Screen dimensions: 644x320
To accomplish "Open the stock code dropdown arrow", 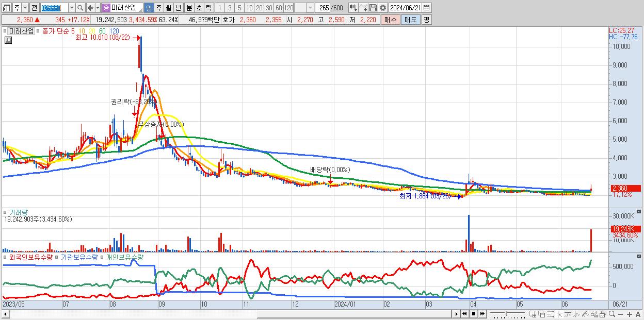I will click(72, 8).
